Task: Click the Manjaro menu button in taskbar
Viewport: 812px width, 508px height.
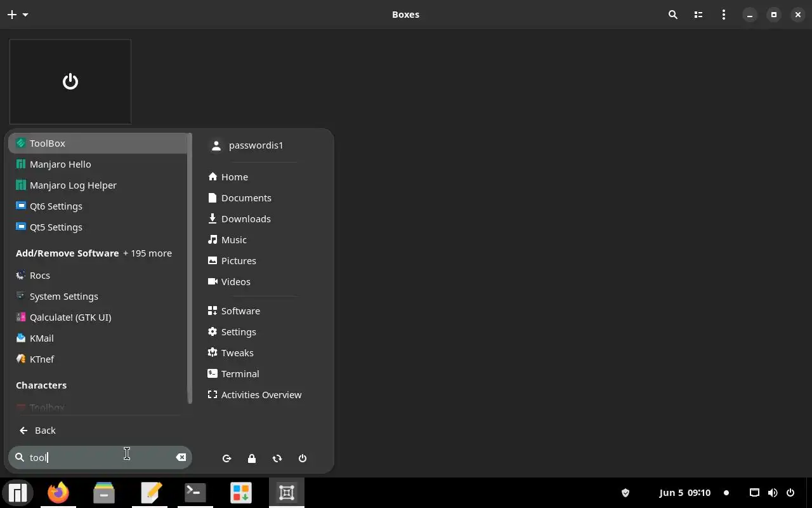Action: 18,493
